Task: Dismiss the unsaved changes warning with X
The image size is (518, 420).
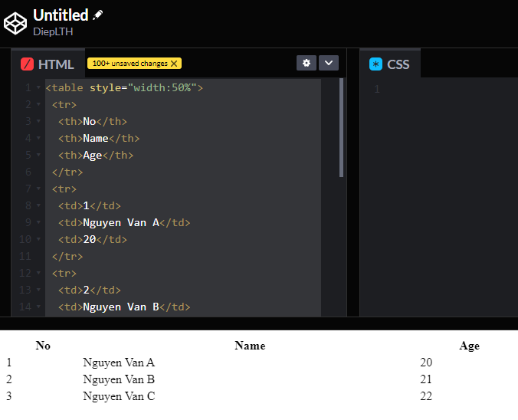Action: 175,64
